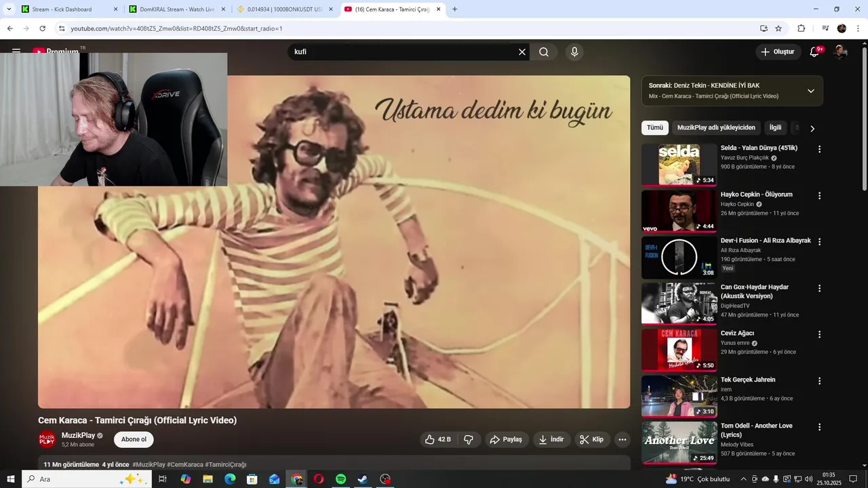Click the browser address bar URL

176,28
